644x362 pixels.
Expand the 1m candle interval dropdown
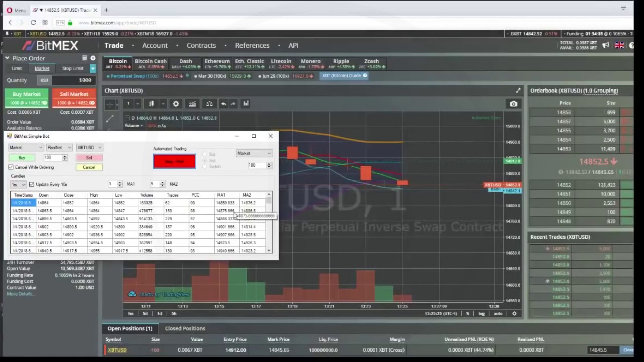click(19, 185)
